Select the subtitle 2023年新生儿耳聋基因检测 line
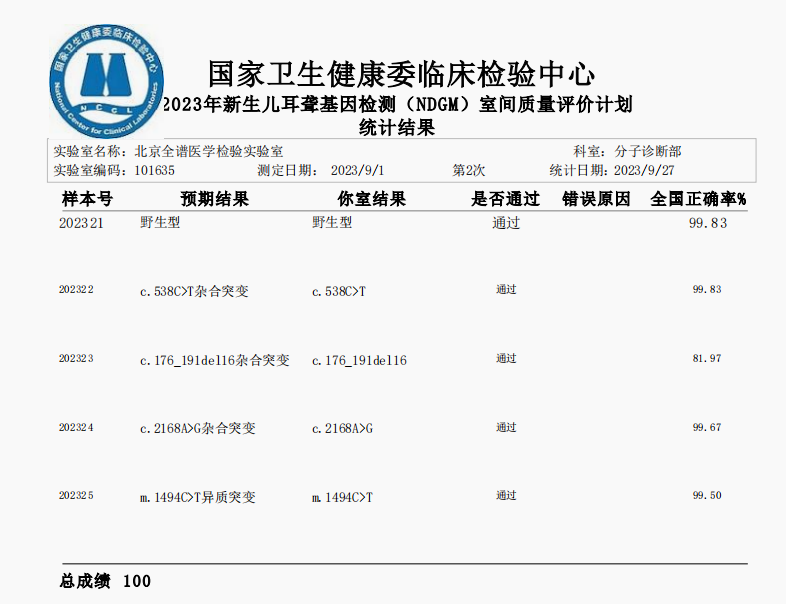 (x=397, y=104)
